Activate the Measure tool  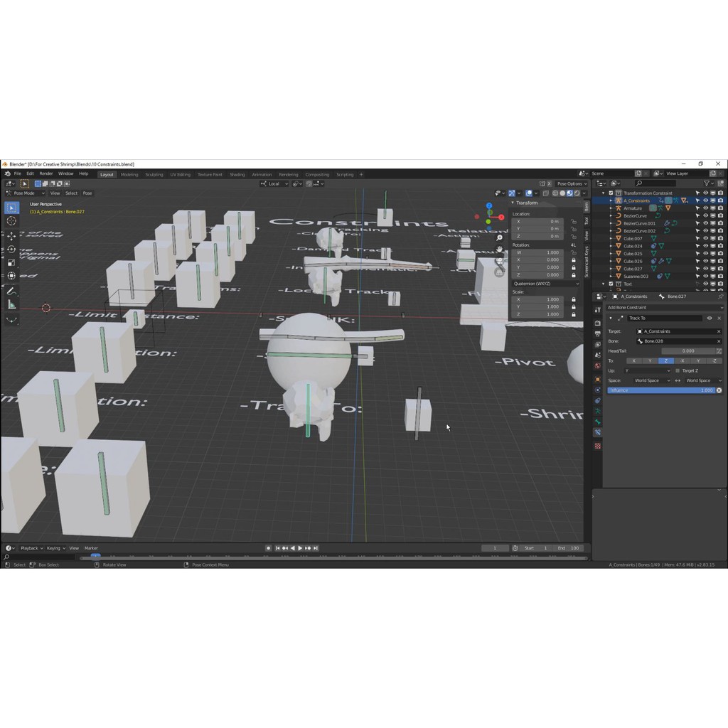pyautogui.click(x=11, y=304)
